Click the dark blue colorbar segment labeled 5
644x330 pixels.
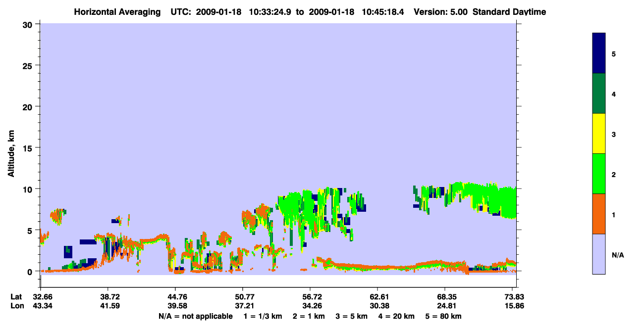point(599,53)
